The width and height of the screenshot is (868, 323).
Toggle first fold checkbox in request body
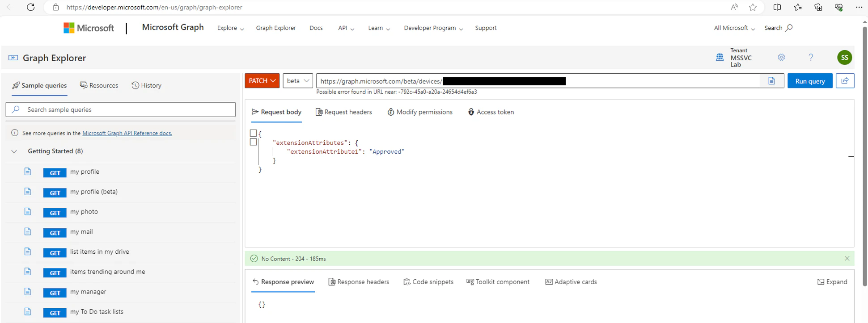pyautogui.click(x=253, y=133)
